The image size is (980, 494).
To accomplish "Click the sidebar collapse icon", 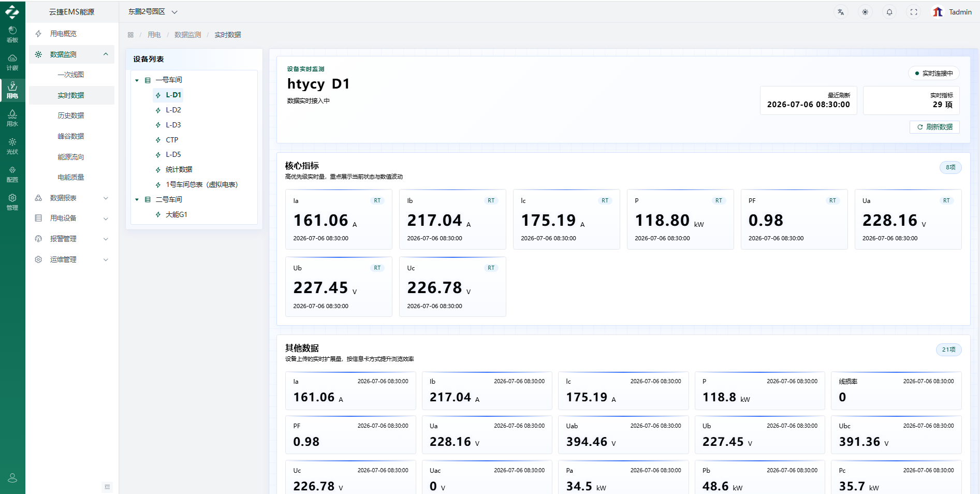I will [107, 487].
